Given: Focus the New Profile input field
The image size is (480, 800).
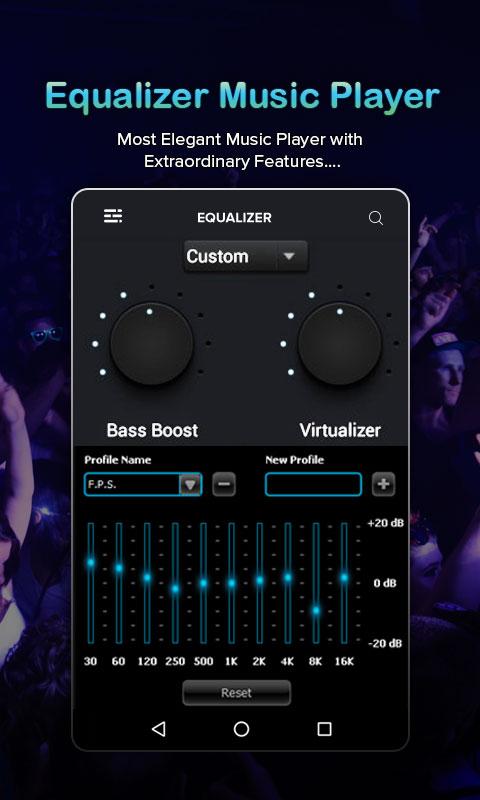Looking at the screenshot, I should (313, 484).
